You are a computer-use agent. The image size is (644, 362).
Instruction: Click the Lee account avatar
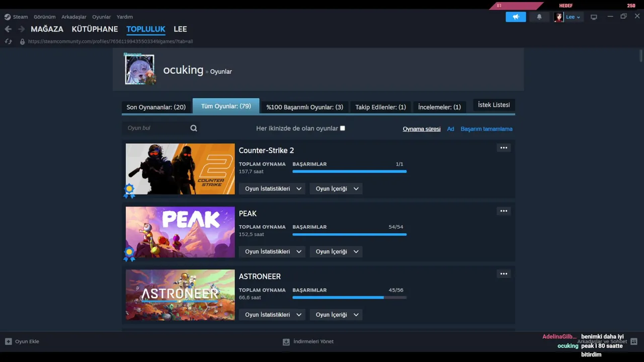click(558, 17)
